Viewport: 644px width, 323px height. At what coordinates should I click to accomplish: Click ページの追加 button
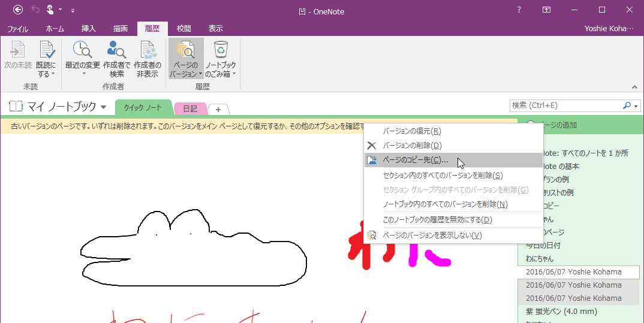point(581,125)
